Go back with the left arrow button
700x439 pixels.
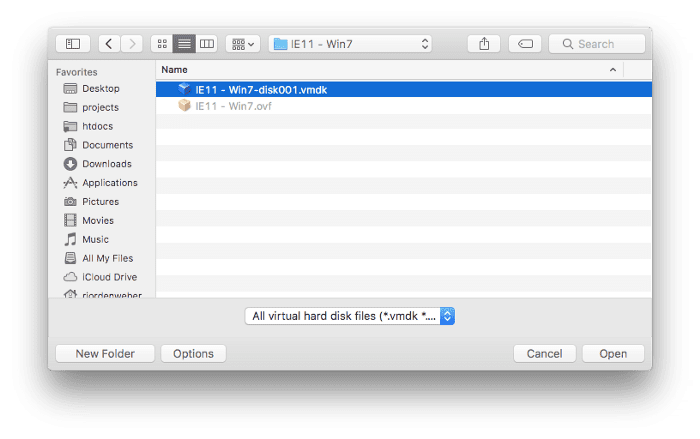tap(108, 44)
